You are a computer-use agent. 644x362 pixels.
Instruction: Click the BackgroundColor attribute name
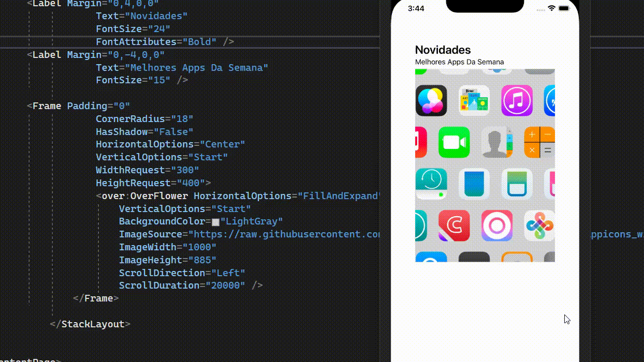(x=162, y=221)
